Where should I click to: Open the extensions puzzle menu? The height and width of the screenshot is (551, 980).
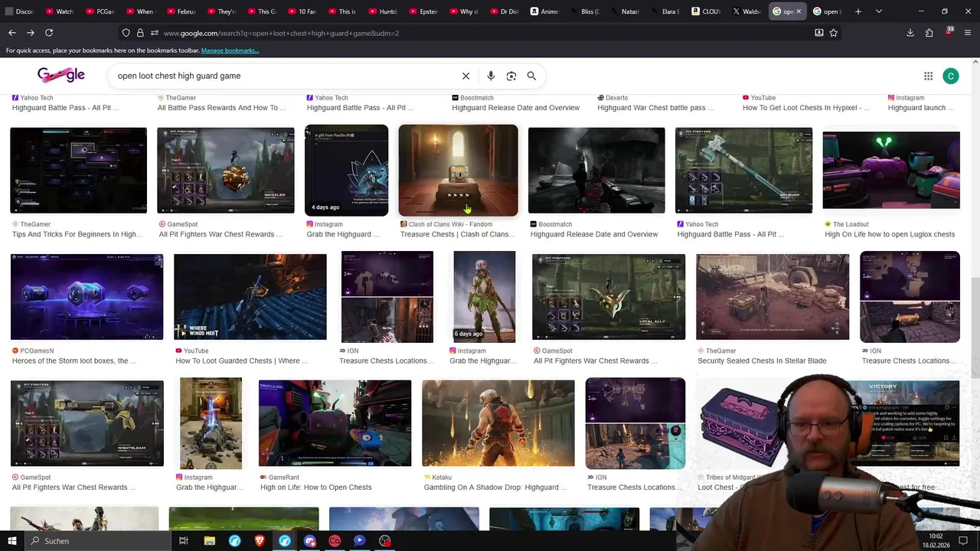(x=929, y=33)
